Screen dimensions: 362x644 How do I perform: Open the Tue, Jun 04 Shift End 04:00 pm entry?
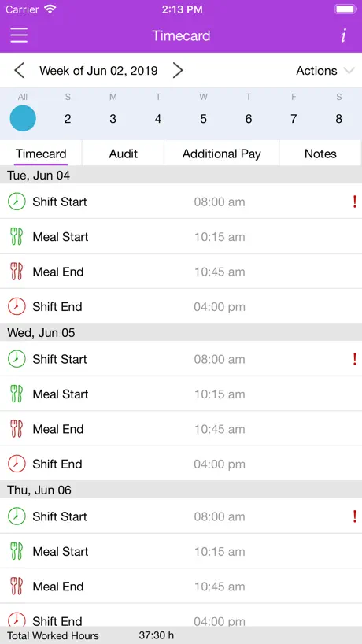point(181,306)
